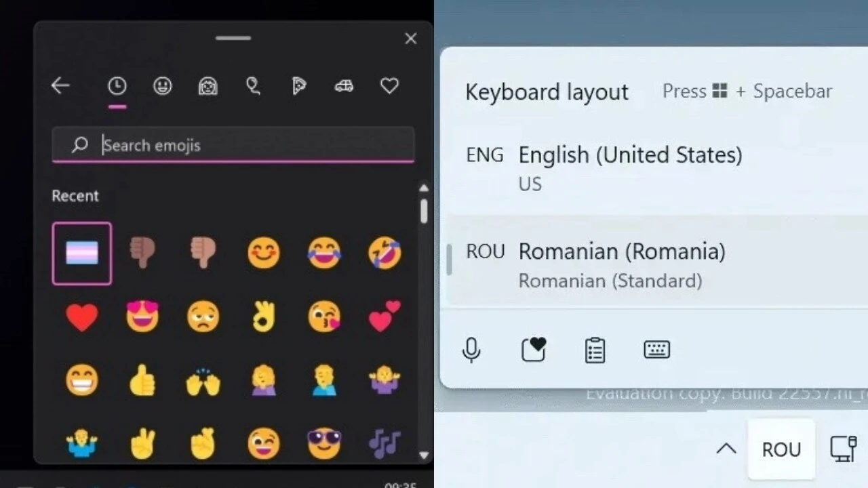Select the pizza Food emoji category
Screen dimensions: 868x488
298,86
